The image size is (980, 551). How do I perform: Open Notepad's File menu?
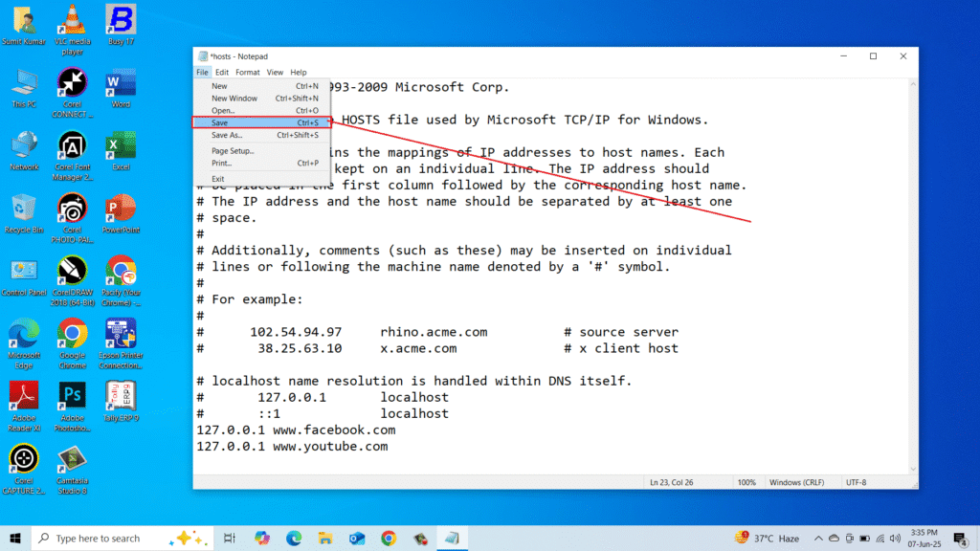pyautogui.click(x=202, y=73)
